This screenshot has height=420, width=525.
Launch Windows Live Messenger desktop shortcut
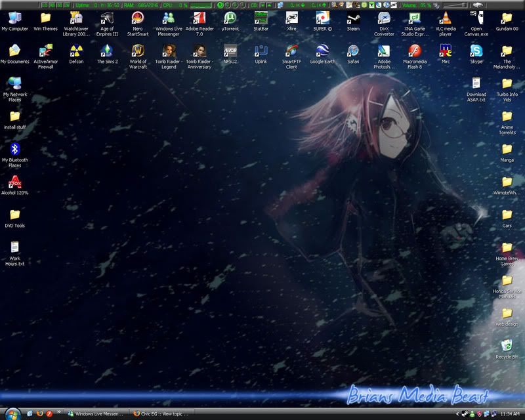(x=169, y=24)
